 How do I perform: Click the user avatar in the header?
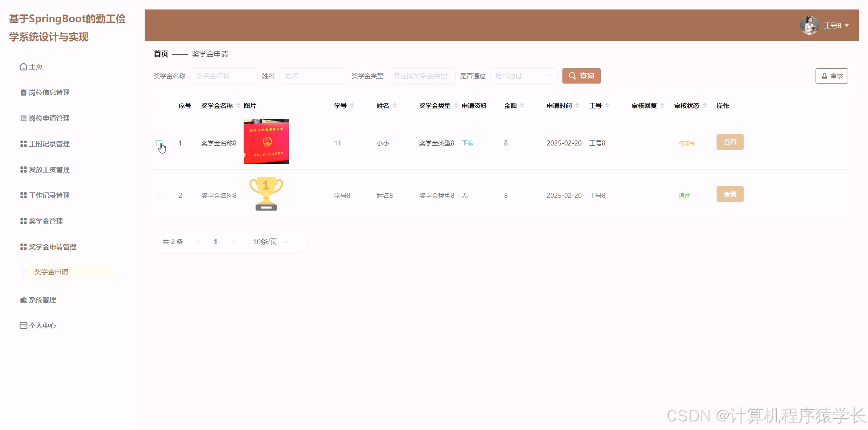[x=809, y=25]
